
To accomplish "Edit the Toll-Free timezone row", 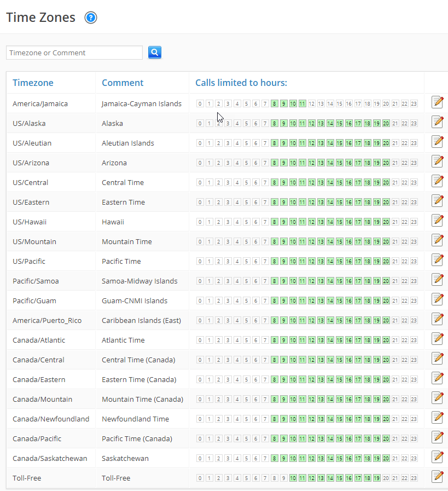I will [x=438, y=477].
